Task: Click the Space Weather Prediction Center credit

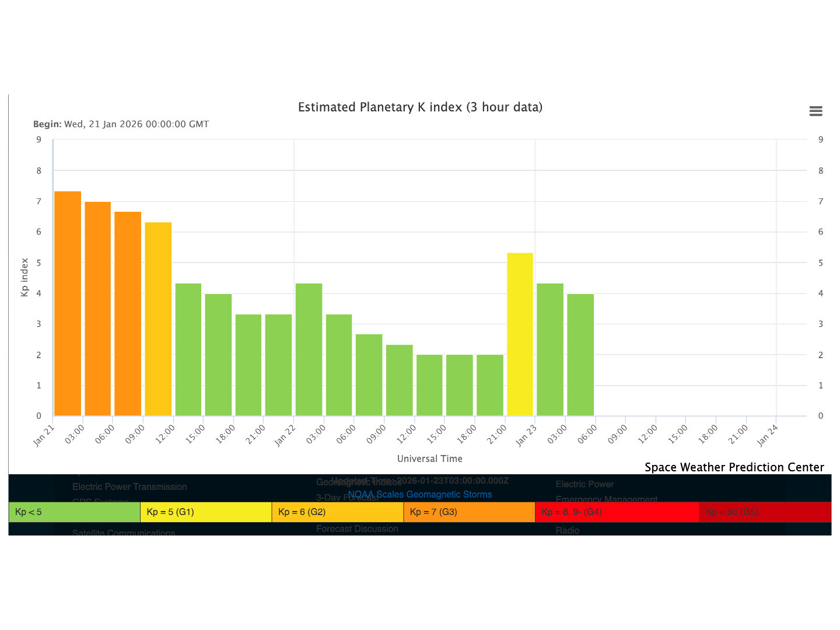Action: [x=734, y=467]
